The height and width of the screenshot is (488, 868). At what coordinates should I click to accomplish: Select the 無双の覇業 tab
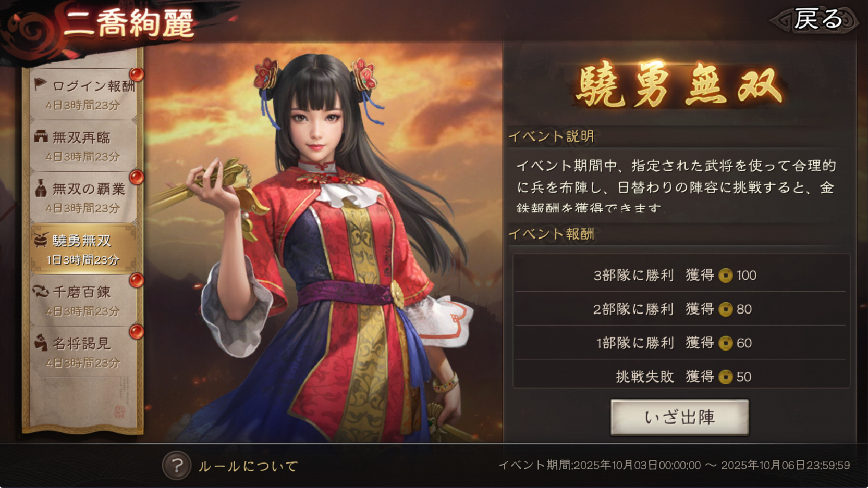[x=83, y=197]
